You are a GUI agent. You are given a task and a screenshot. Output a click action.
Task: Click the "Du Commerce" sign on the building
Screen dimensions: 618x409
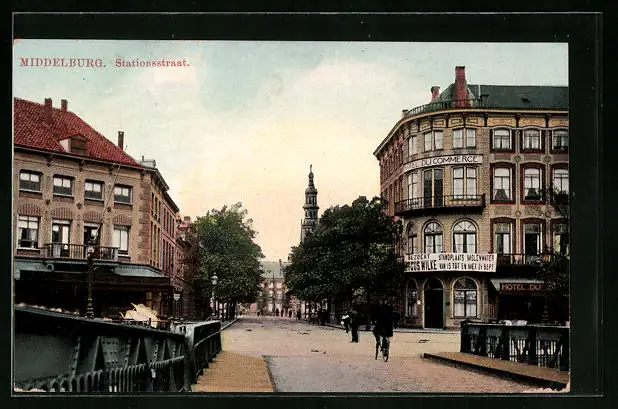[x=443, y=160]
